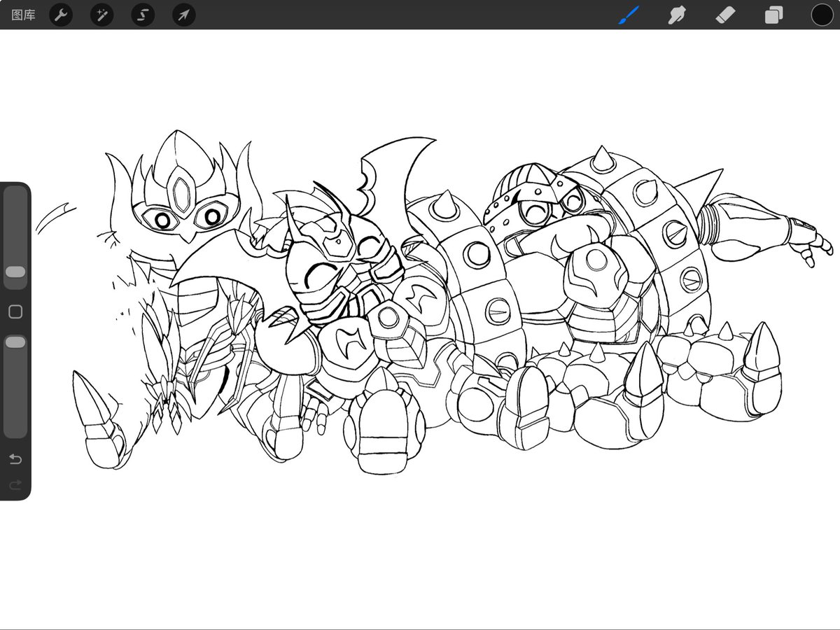Undo the last stroke
Image resolution: width=840 pixels, height=630 pixels.
coord(15,459)
